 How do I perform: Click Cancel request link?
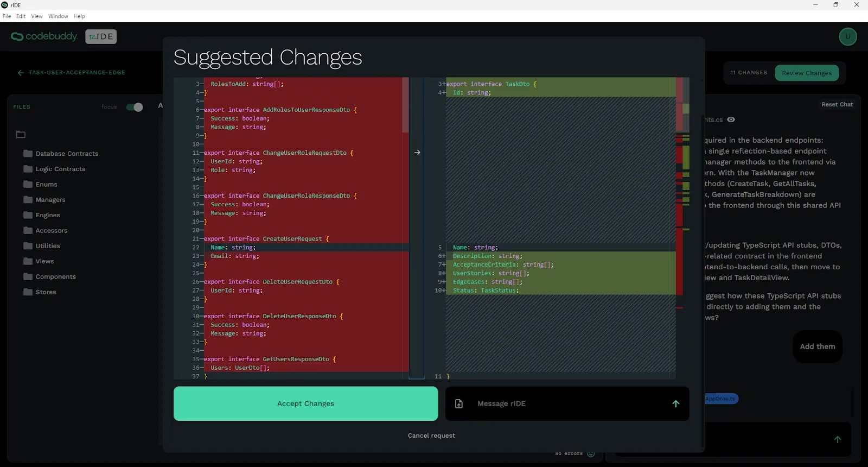pos(431,436)
